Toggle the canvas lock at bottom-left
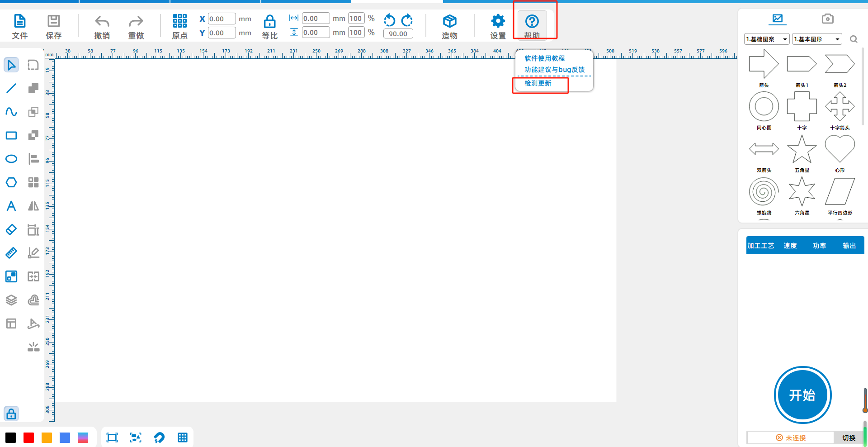 pos(11,414)
